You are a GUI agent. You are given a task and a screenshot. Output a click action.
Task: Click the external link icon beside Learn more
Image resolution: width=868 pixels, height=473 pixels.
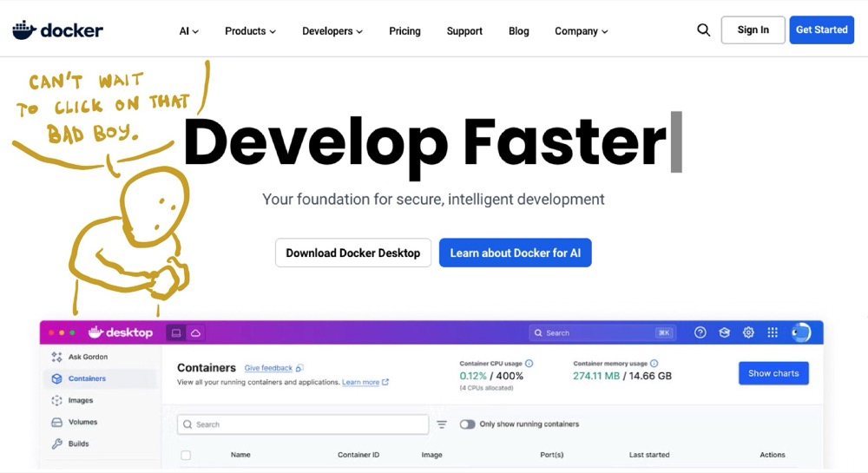pos(385,382)
